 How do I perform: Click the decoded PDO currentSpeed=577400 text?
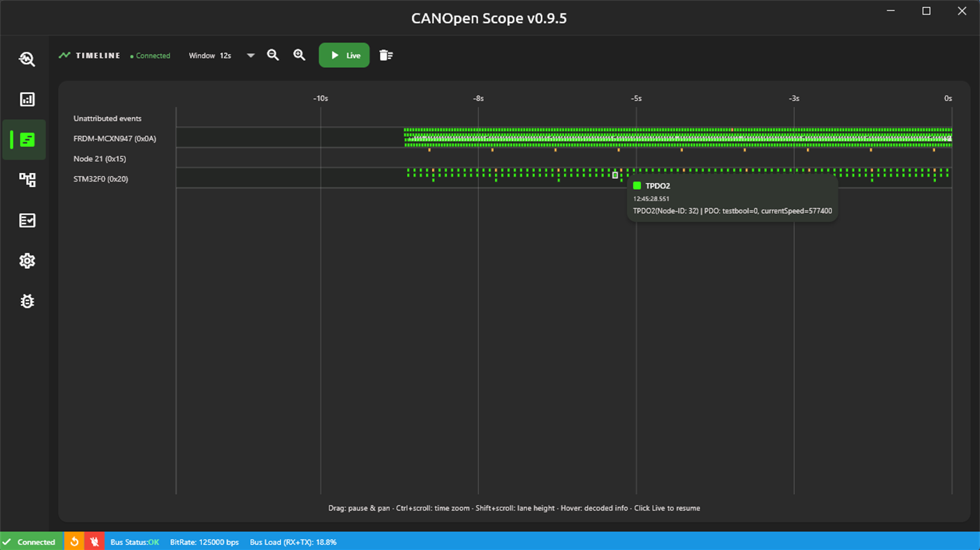point(733,211)
